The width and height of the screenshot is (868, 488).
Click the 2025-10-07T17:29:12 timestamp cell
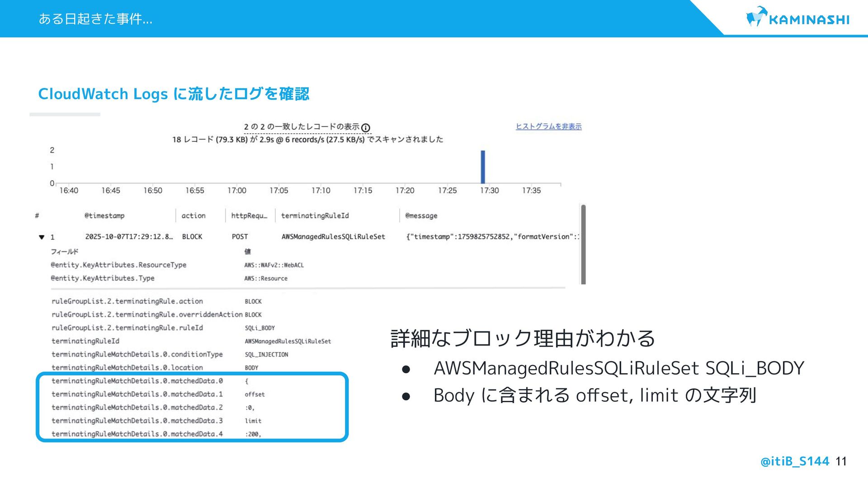tap(128, 237)
